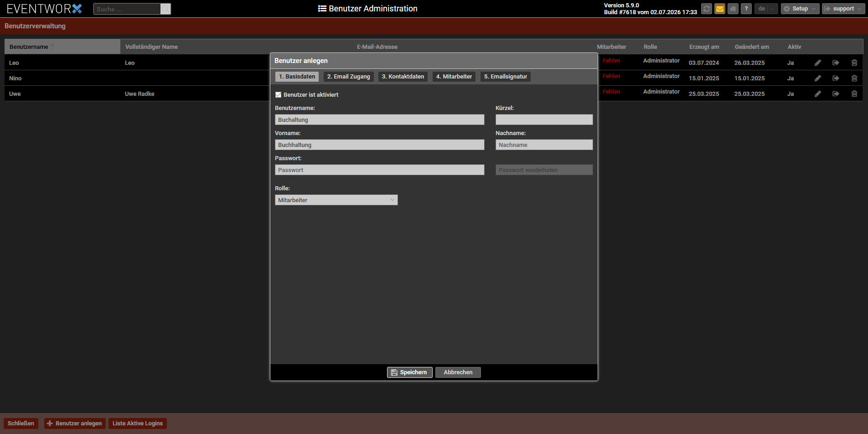Click date 26.03.2025 in Leo row
This screenshot has width=868, height=434.
click(x=749, y=63)
